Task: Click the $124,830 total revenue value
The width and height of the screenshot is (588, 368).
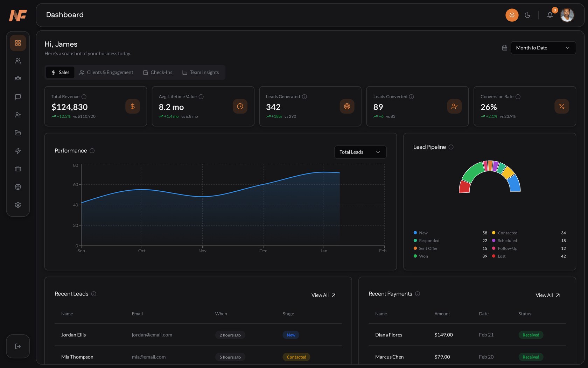Action: pos(70,107)
